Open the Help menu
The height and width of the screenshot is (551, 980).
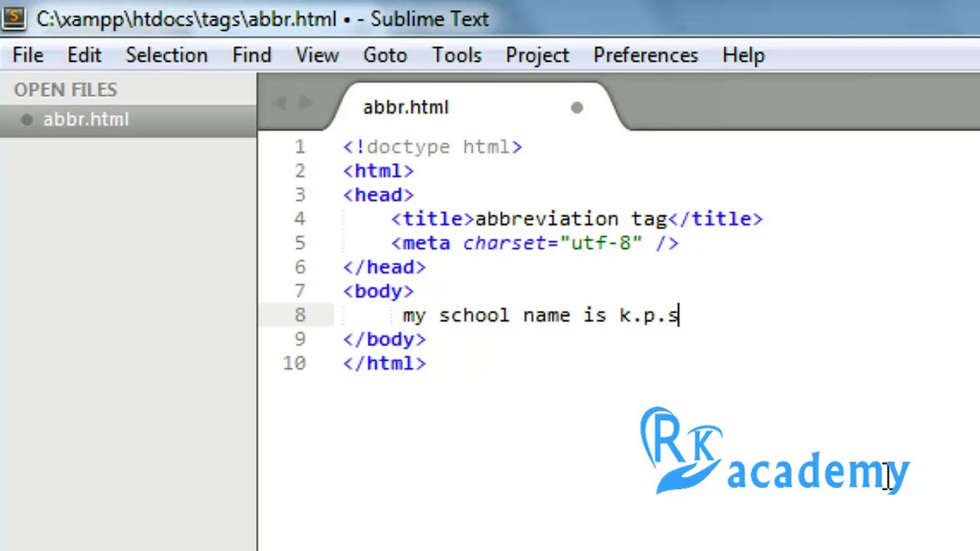[743, 55]
